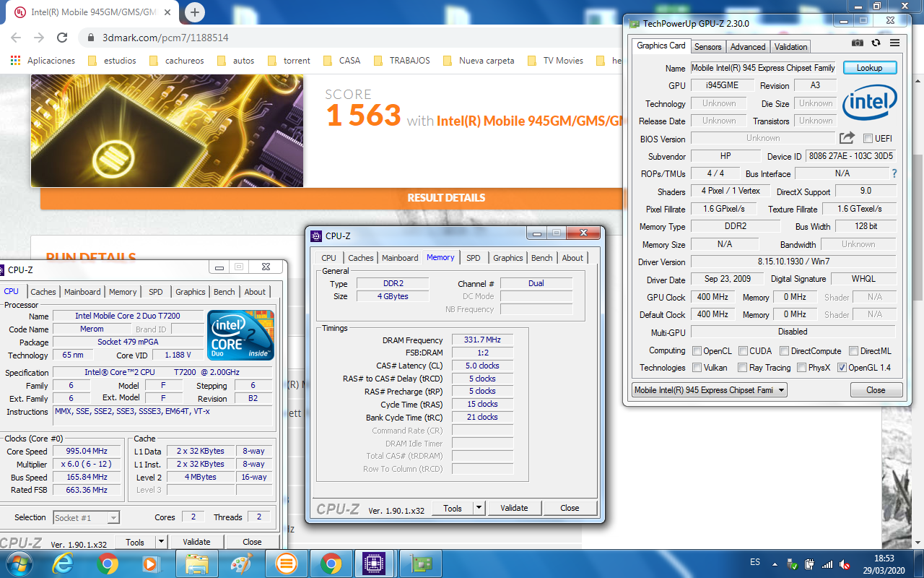Reload the 3dmark page in Chrome
Viewport: 924px width, 578px height.
(x=62, y=38)
